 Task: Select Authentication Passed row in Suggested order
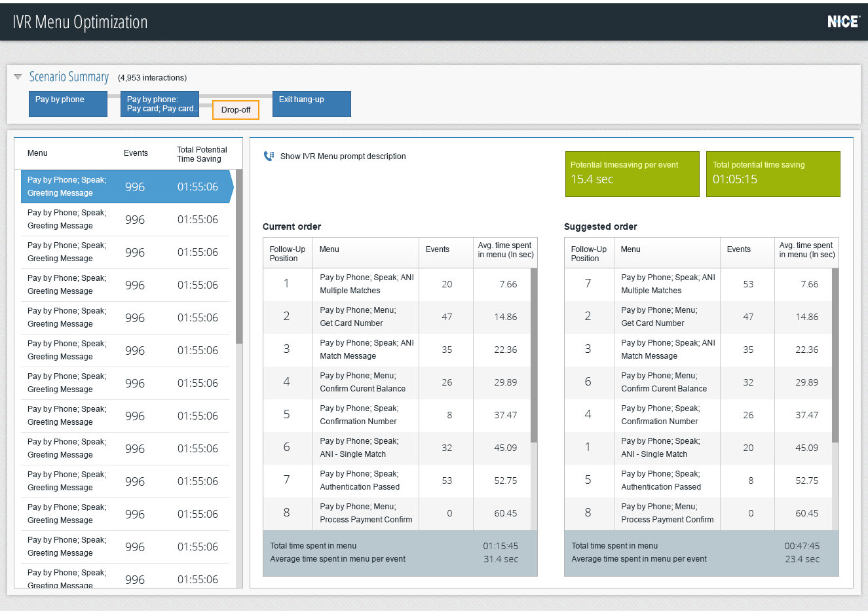698,481
